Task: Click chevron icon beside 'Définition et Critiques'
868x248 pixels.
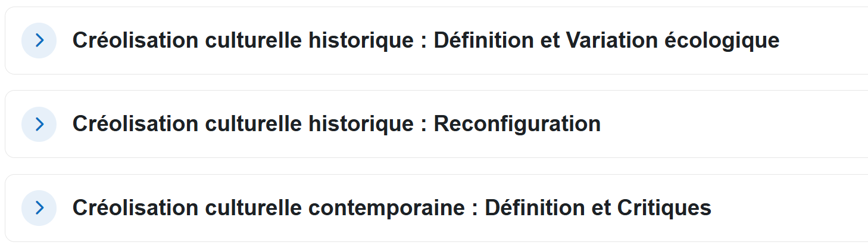Action: (39, 207)
